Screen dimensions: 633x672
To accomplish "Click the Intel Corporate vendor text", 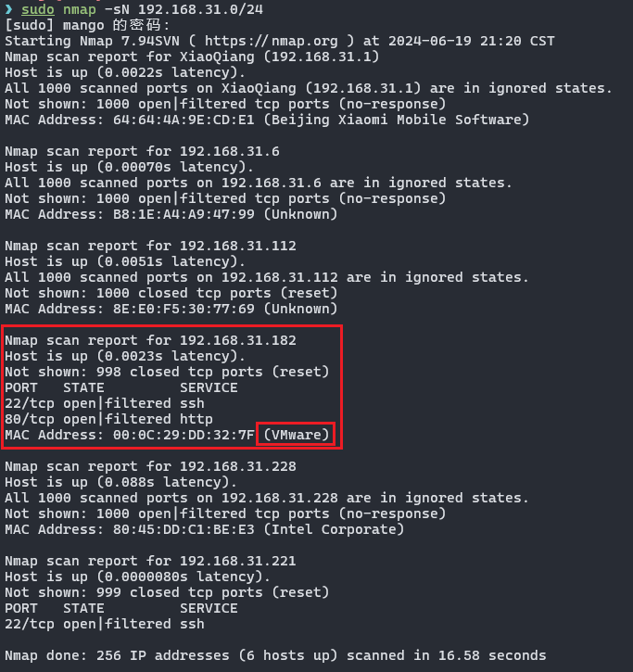I will pyautogui.click(x=334, y=529).
